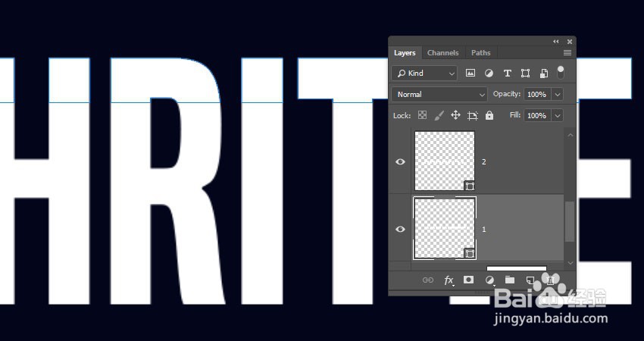
Task: Select the layer 1 thumbnail
Action: [x=445, y=228]
